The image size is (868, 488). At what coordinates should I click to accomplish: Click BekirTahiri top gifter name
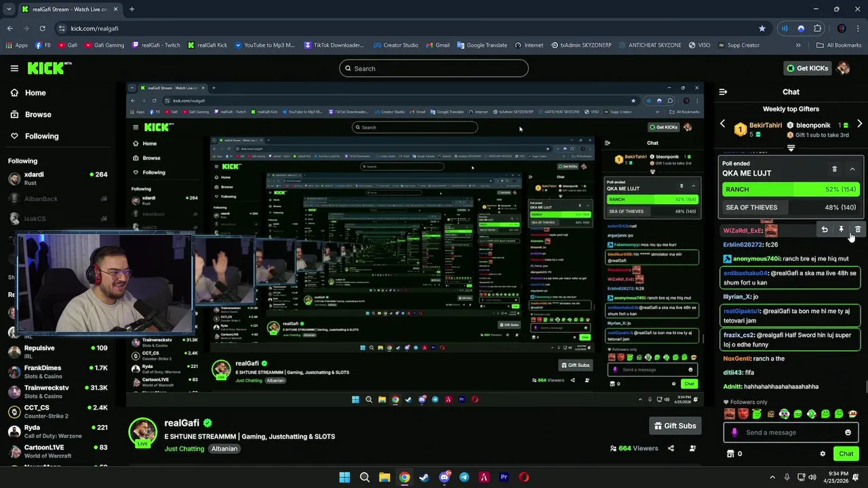coord(766,125)
